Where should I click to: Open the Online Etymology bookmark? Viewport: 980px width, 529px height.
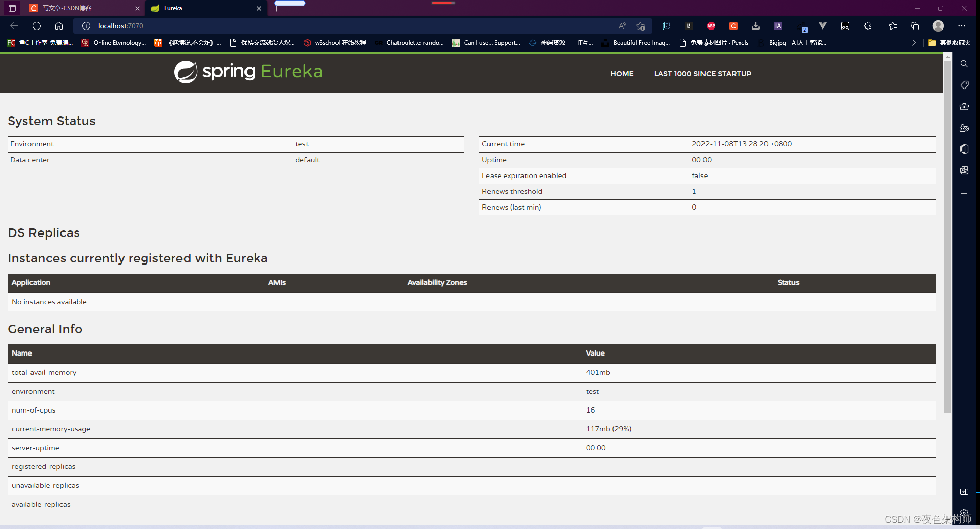click(x=114, y=43)
